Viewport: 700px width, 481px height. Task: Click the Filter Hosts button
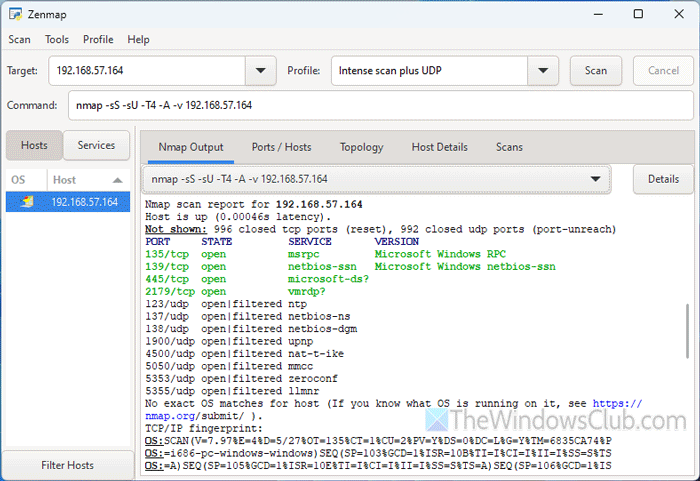[67, 465]
